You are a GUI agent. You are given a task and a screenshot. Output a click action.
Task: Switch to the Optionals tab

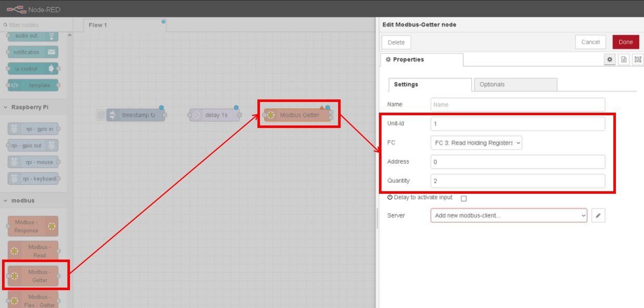tap(515, 85)
